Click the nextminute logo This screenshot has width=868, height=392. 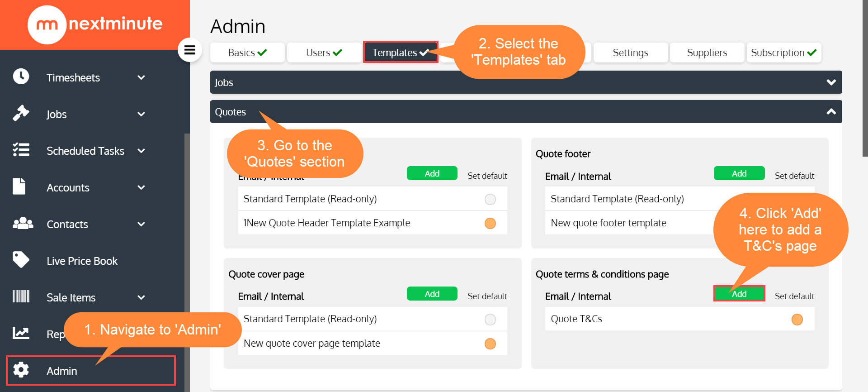[95, 24]
